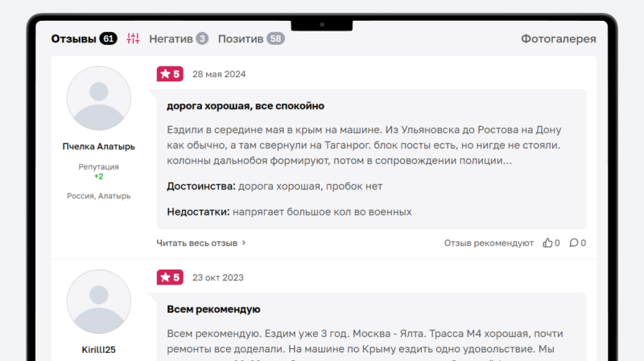Open Пчелка Алатырь's avatar
Image resolution: width=644 pixels, height=361 pixels.
coord(99,98)
